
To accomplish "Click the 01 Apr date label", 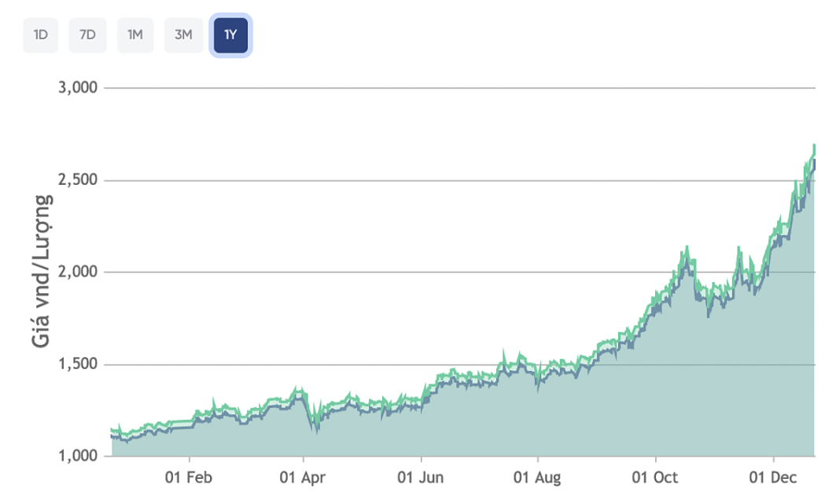I will [304, 477].
